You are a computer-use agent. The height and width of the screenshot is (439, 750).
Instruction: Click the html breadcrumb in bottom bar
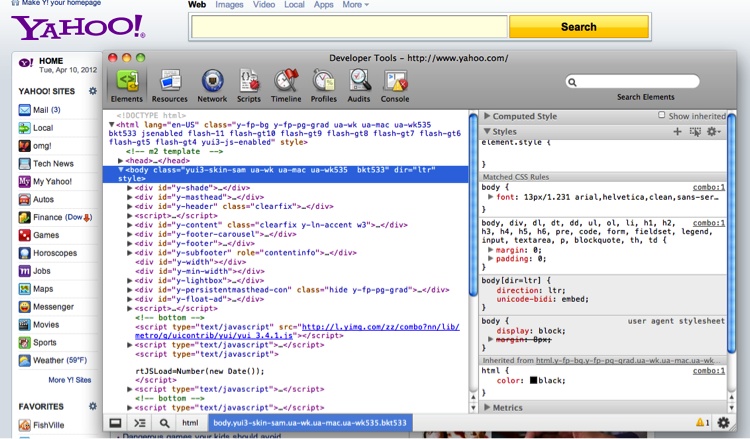point(190,423)
